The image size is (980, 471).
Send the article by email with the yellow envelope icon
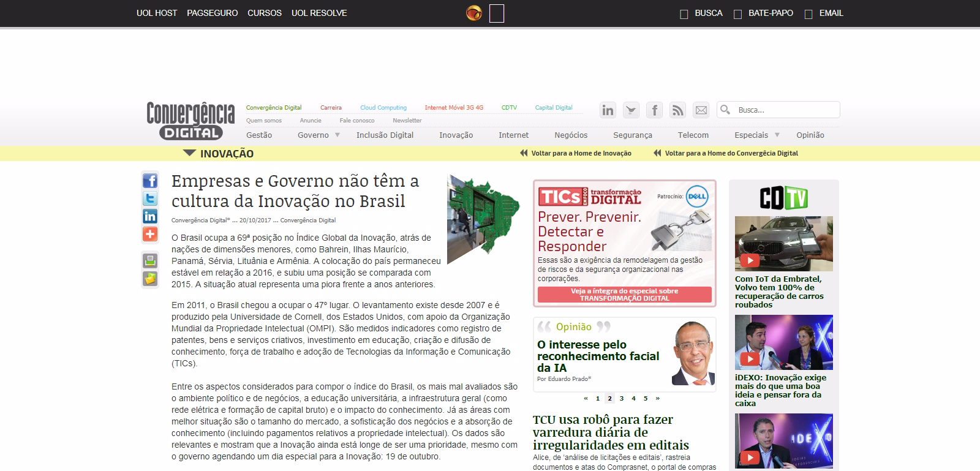(150, 279)
